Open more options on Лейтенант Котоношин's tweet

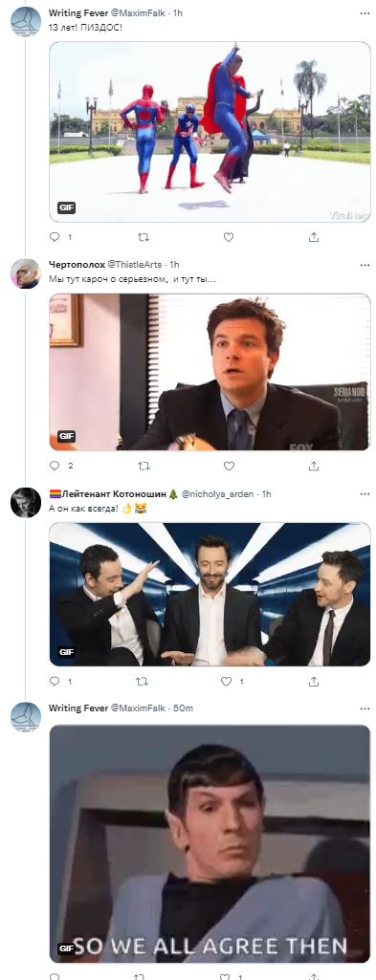[x=365, y=493]
